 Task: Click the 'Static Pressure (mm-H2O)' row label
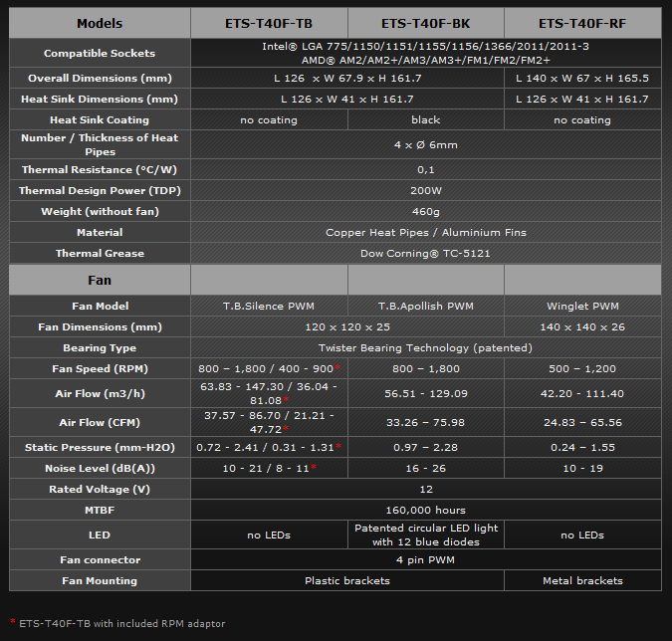point(100,447)
